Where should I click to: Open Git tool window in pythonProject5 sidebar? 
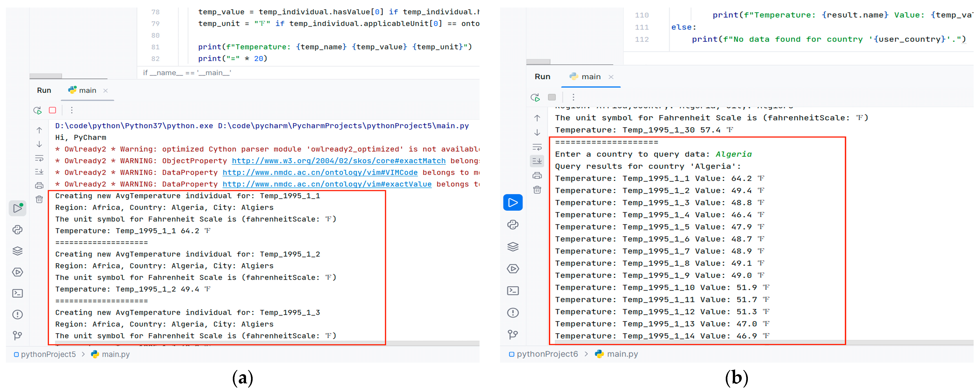(x=18, y=335)
